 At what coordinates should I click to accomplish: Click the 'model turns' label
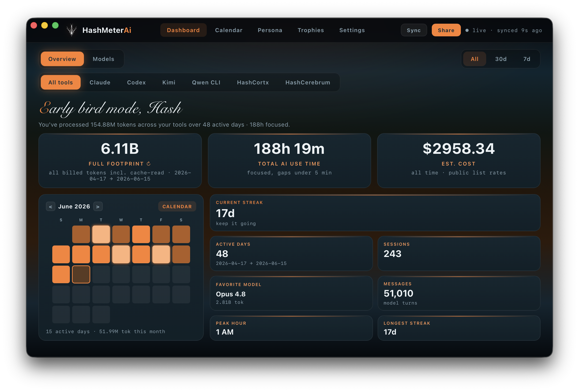[400, 303]
